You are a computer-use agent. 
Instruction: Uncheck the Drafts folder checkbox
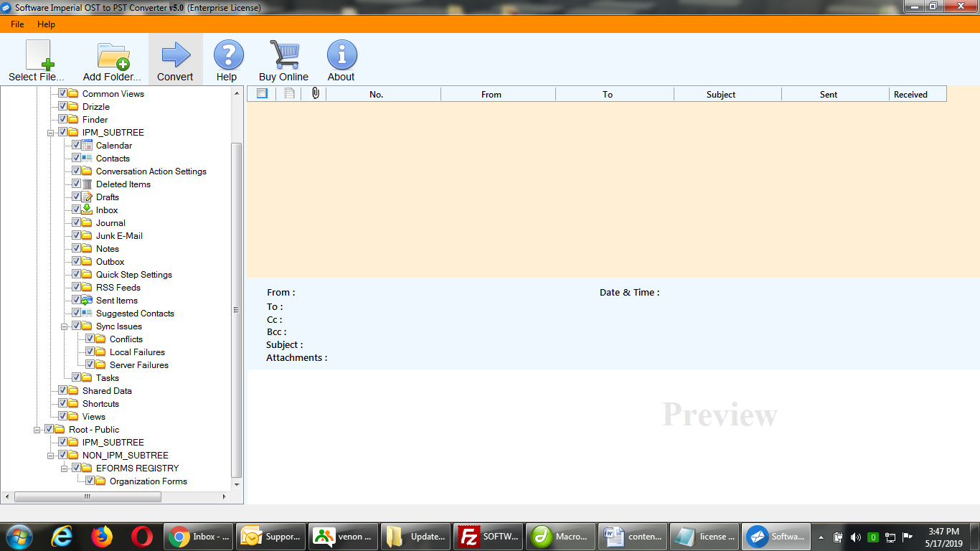(x=76, y=197)
